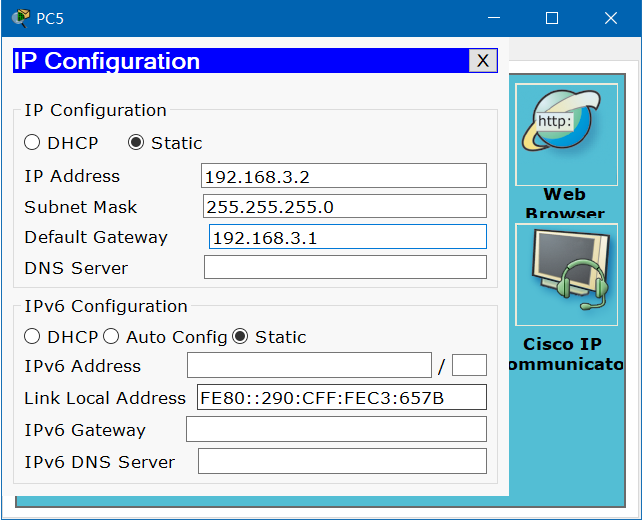Click the Web Browser label text

click(x=565, y=203)
